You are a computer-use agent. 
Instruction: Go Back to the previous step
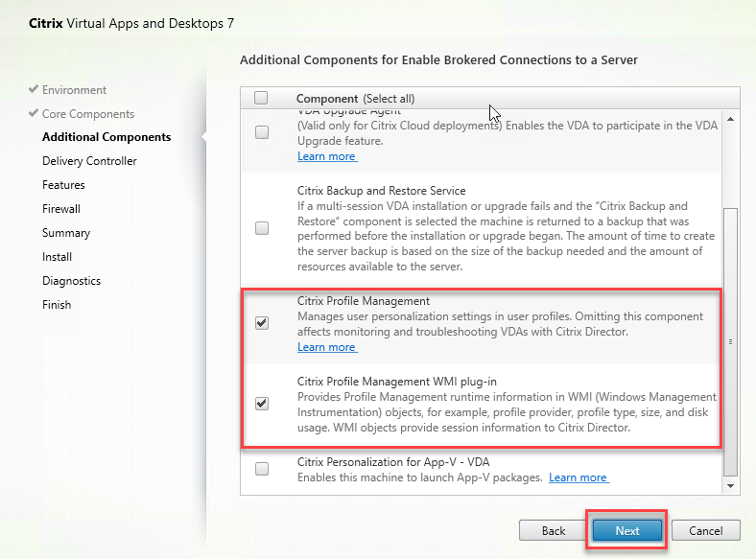pos(554,530)
